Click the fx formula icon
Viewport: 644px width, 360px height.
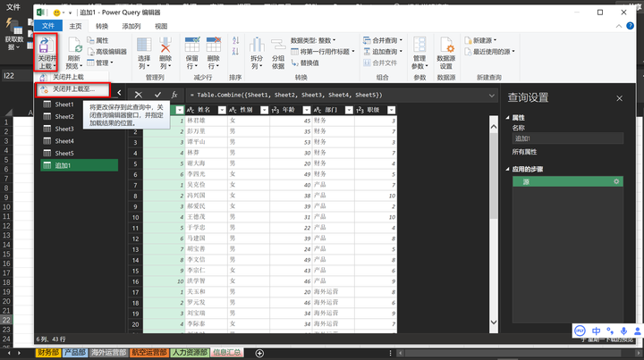(174, 95)
